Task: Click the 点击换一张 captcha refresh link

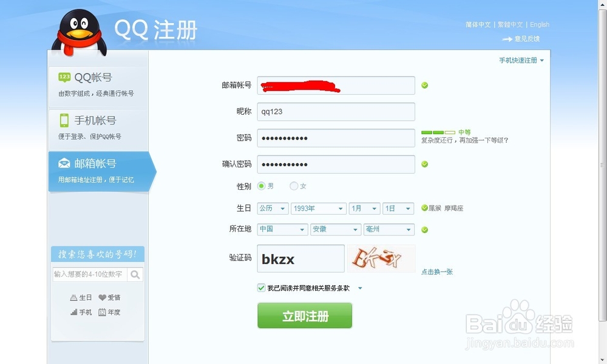Action: click(x=436, y=272)
